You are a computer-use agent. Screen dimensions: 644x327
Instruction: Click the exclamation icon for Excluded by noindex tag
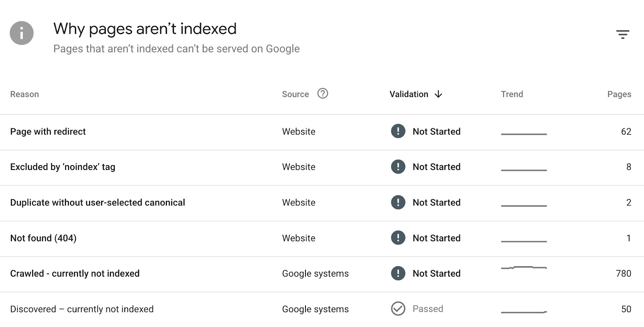point(398,167)
